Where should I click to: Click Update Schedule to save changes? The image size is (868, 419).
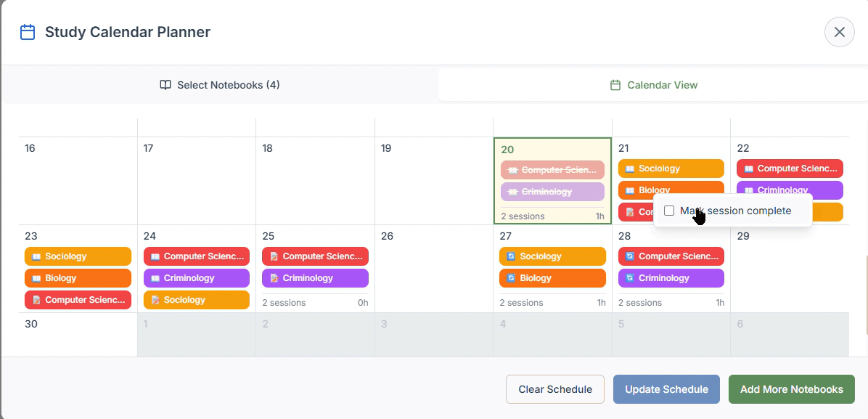[666, 389]
